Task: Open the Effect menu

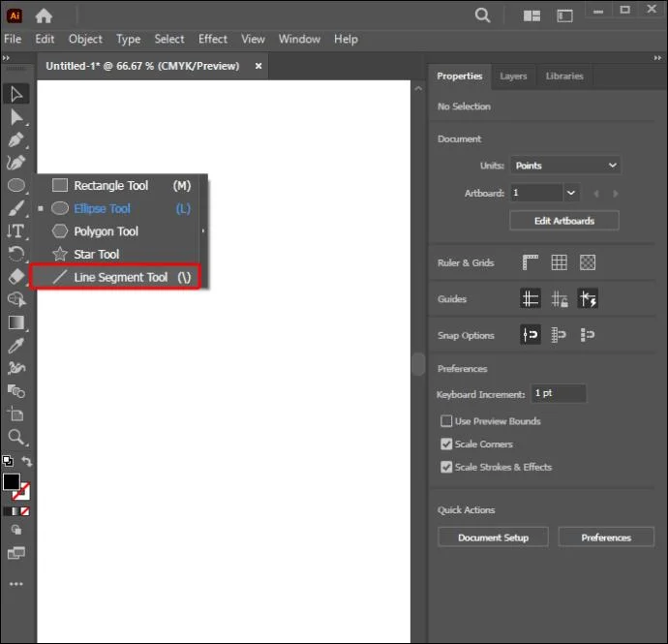Action: coord(213,39)
